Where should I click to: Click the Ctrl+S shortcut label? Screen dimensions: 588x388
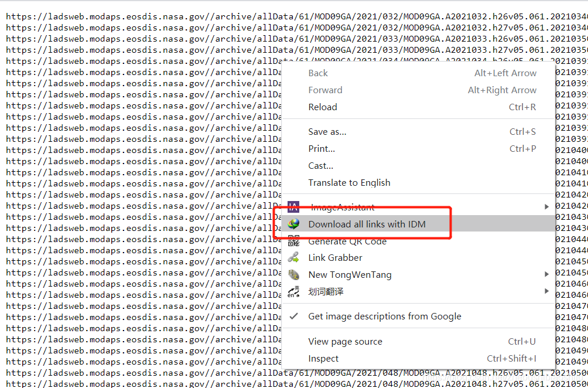[522, 132]
